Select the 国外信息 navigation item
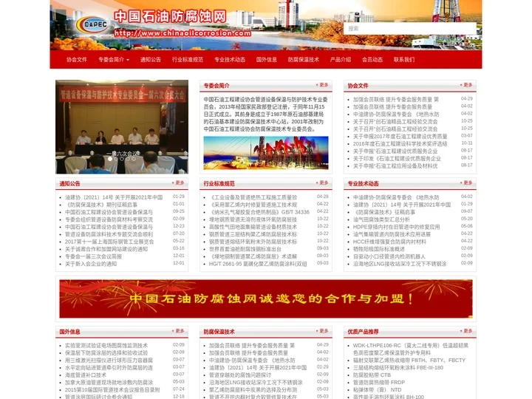Screen dimensions: 532x399 [x=267, y=60]
